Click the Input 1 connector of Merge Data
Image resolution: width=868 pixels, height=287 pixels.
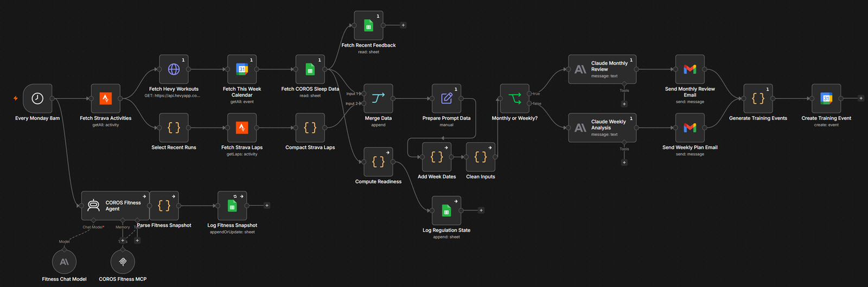click(362, 93)
